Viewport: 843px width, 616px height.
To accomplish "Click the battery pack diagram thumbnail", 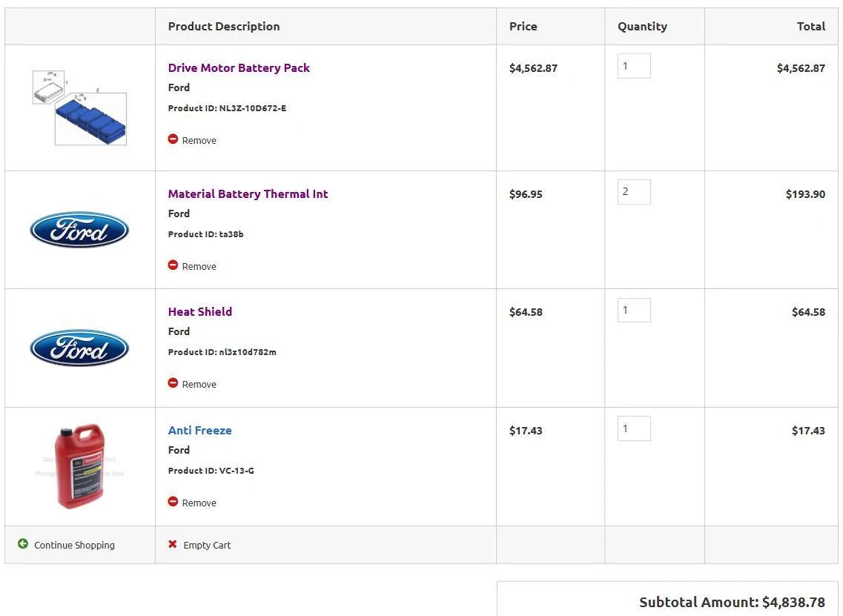I will [x=79, y=107].
